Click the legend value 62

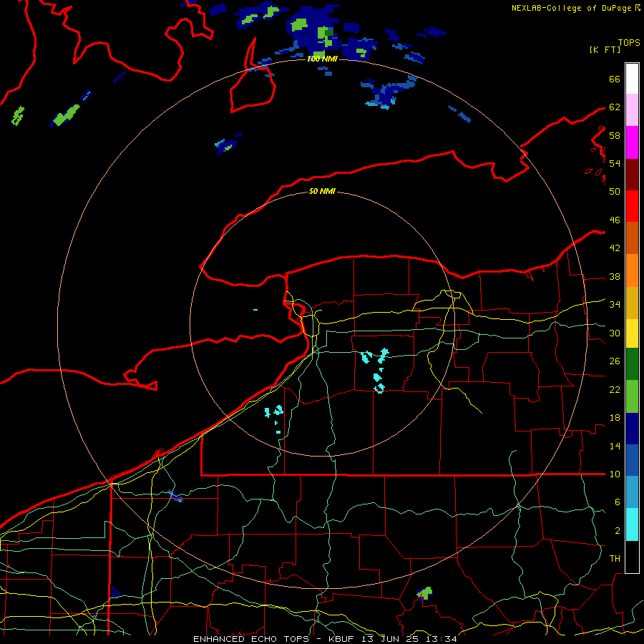pos(615,107)
